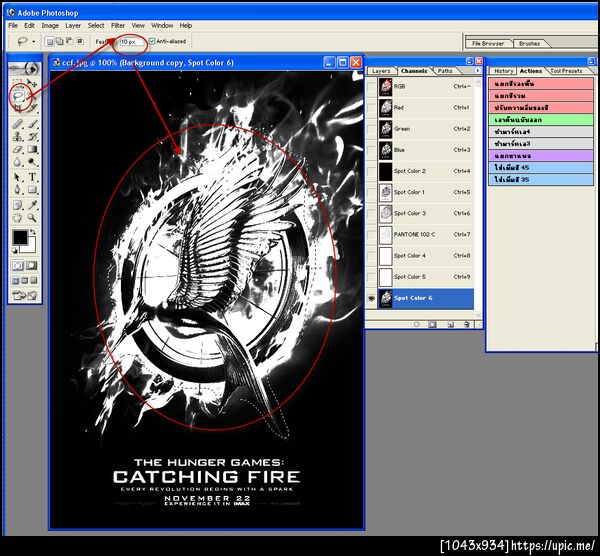Screen dimensions: 600x556
Task: Show the PANTONE 102 C channel
Action: click(371, 235)
